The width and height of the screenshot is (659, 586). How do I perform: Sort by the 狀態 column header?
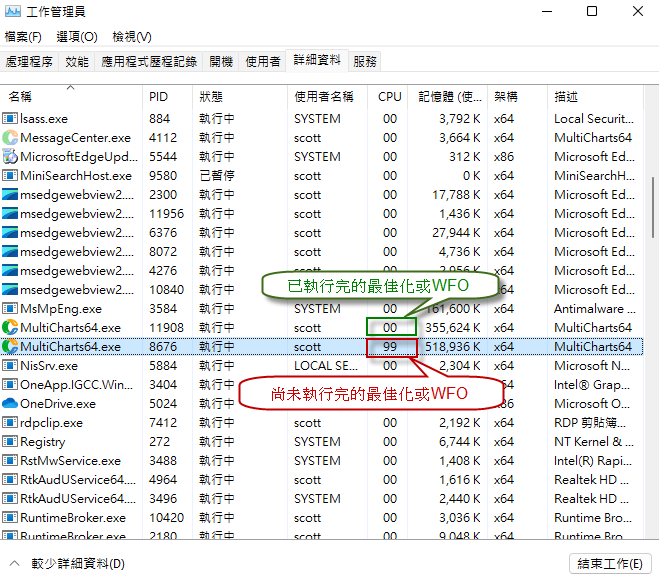click(x=240, y=97)
